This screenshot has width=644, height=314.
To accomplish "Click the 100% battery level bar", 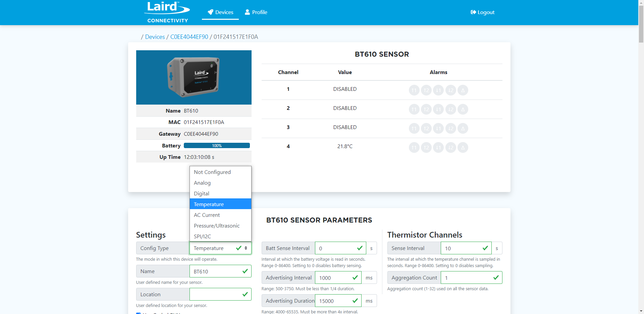I will click(x=217, y=146).
